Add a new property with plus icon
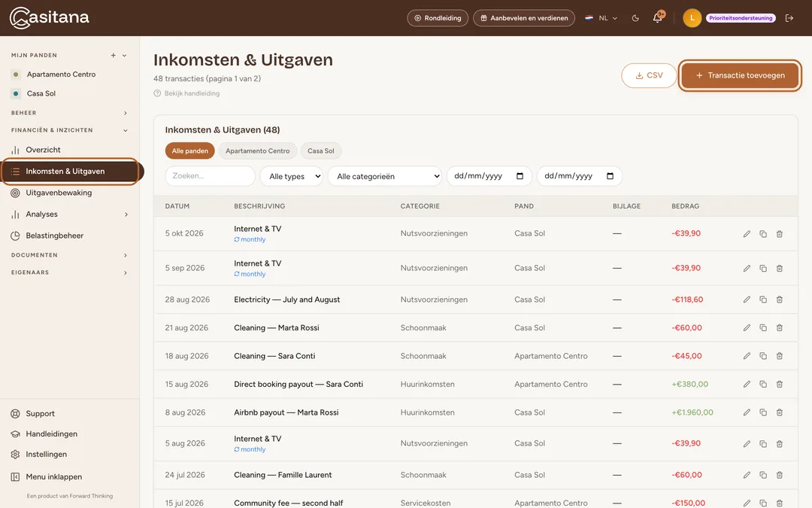This screenshot has height=508, width=812. click(113, 56)
